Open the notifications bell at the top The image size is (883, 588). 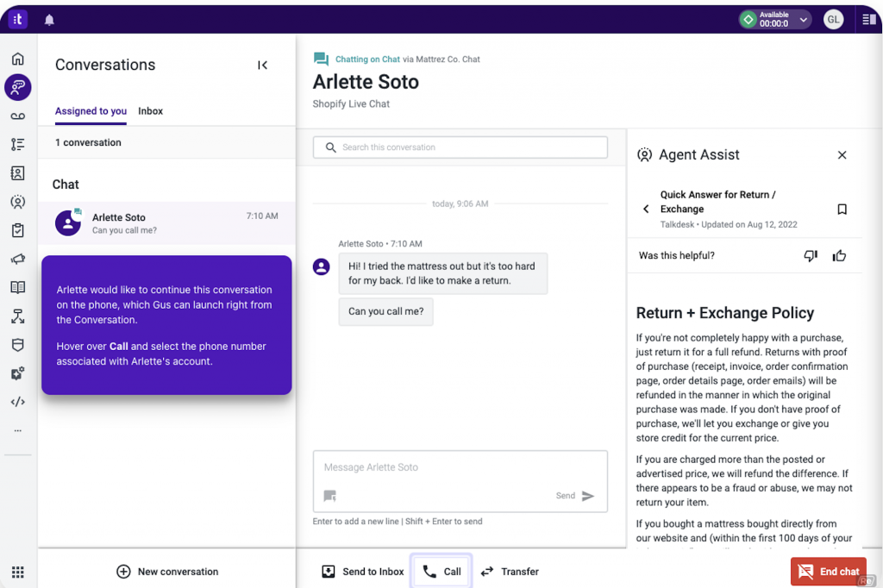(49, 19)
